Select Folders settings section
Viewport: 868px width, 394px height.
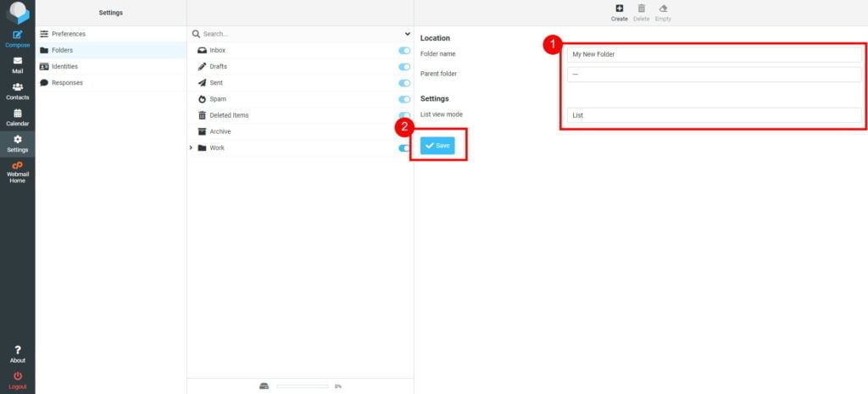tap(111, 50)
